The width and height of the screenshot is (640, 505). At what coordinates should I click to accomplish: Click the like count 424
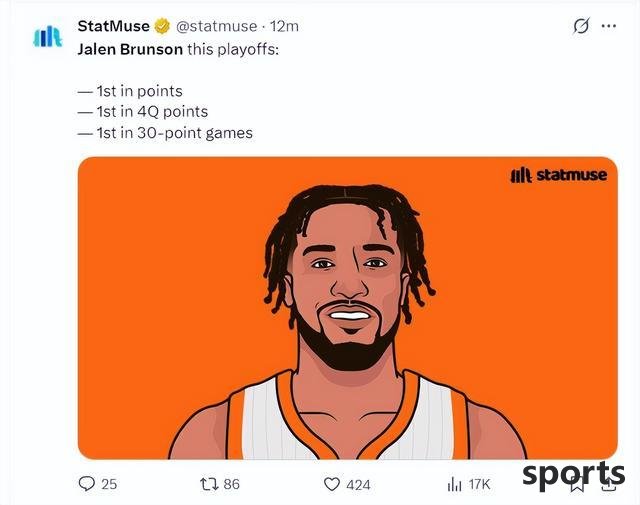[x=358, y=485]
